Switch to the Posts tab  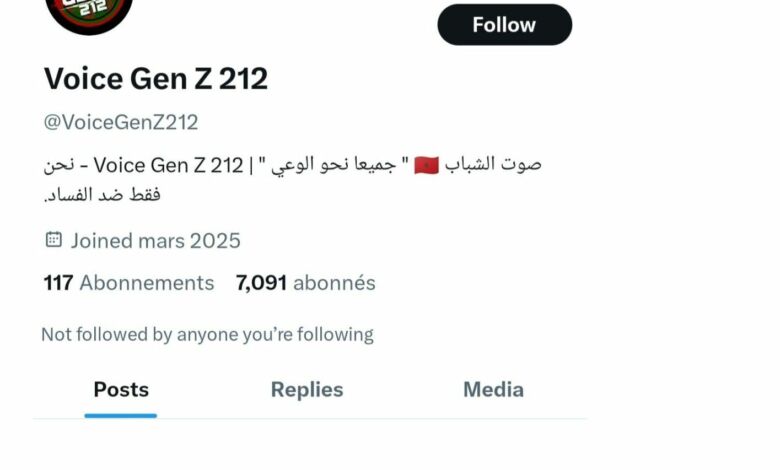[x=121, y=389]
